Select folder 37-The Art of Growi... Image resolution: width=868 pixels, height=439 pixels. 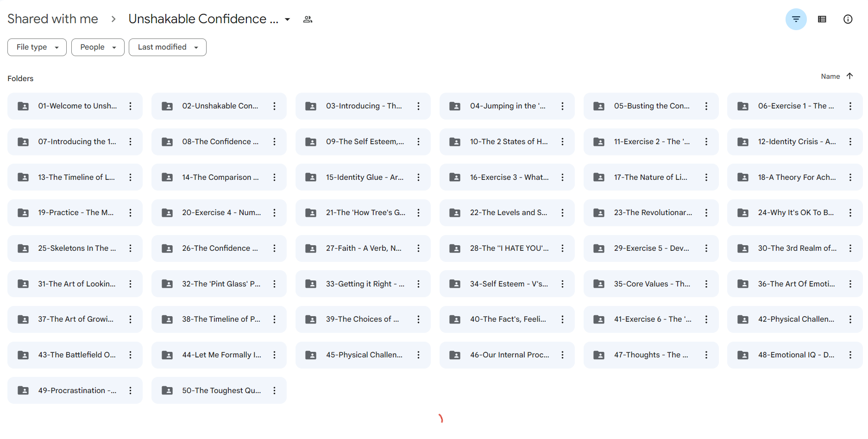point(75,319)
